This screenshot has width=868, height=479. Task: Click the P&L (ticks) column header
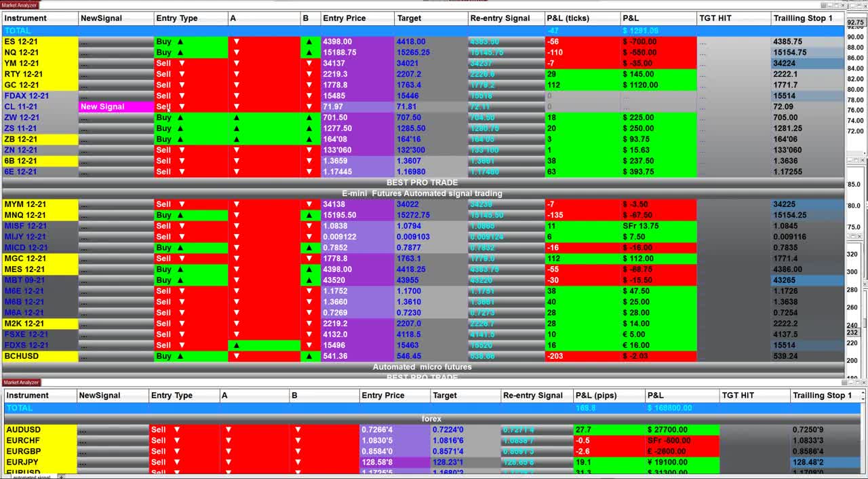[x=583, y=18]
